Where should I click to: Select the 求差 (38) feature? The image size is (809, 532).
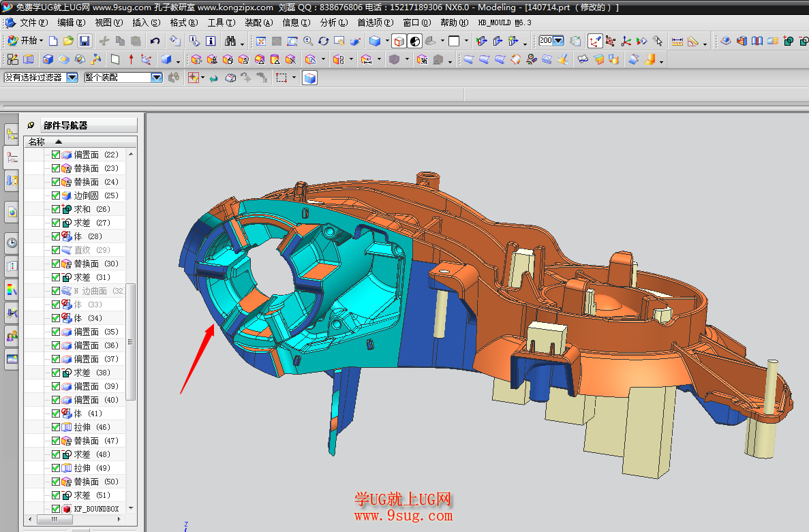pos(92,373)
